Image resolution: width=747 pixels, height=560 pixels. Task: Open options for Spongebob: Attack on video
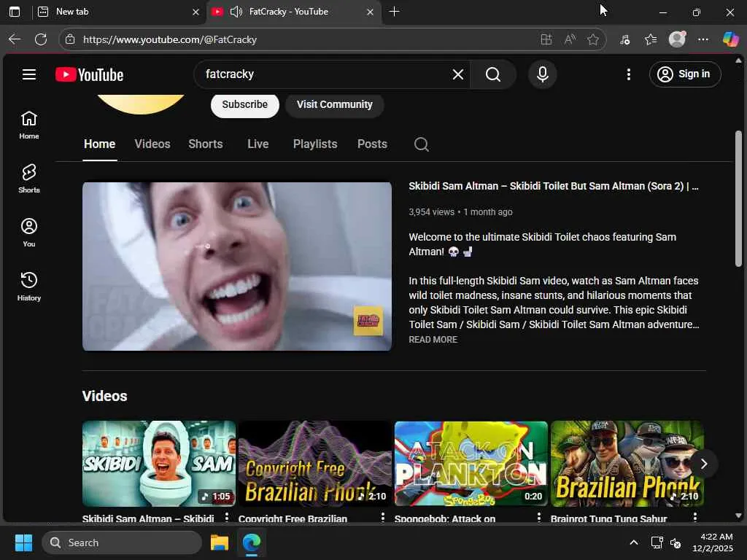tap(539, 517)
